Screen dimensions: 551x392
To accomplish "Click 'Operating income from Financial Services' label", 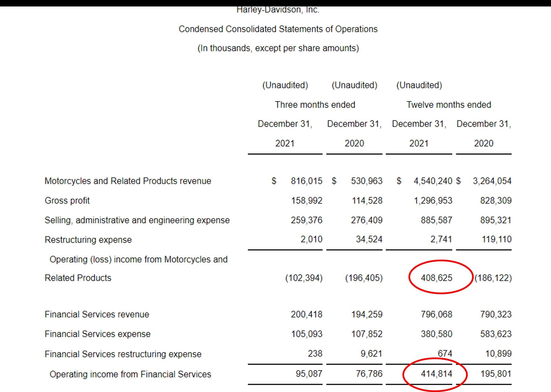I will click(130, 374).
